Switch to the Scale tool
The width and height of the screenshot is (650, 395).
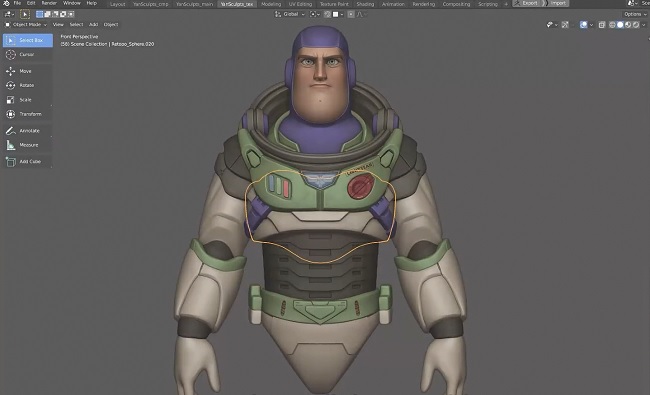28,100
